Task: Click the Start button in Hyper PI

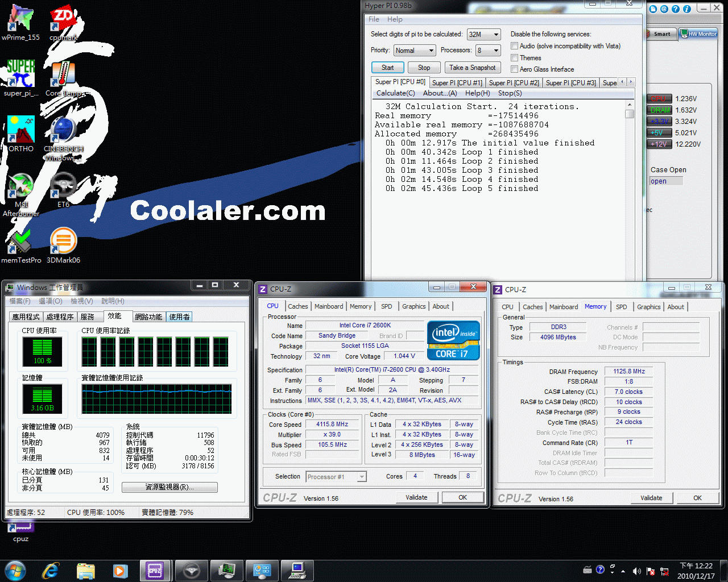Action: click(387, 68)
